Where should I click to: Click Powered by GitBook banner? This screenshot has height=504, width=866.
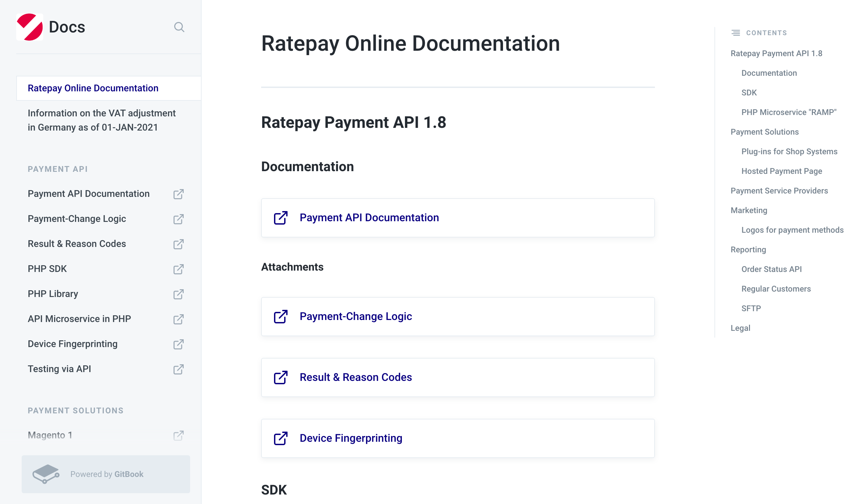(x=106, y=475)
